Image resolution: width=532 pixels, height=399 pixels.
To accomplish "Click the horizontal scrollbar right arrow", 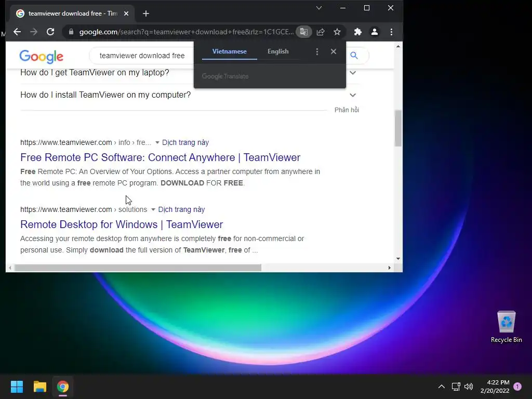I will pos(390,268).
